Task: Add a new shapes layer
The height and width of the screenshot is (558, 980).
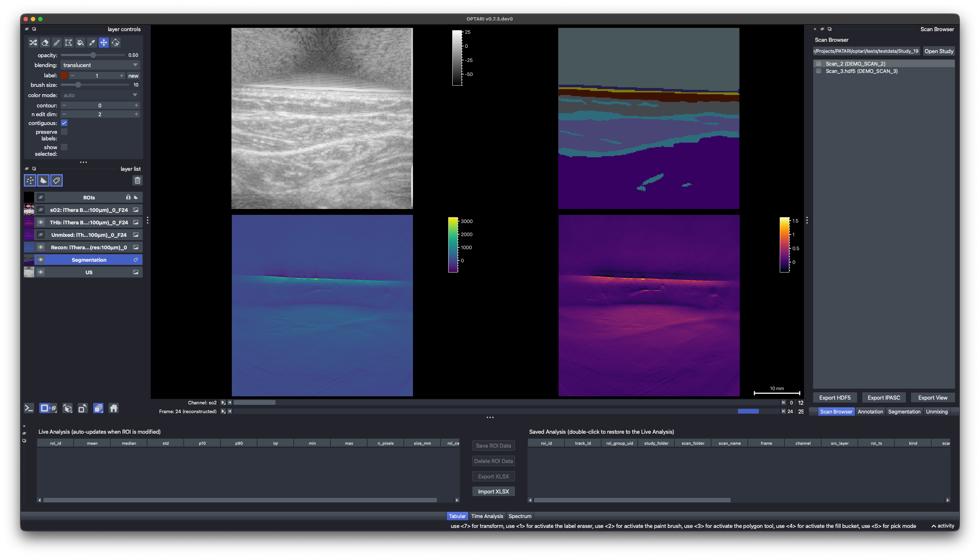Action: (x=43, y=180)
